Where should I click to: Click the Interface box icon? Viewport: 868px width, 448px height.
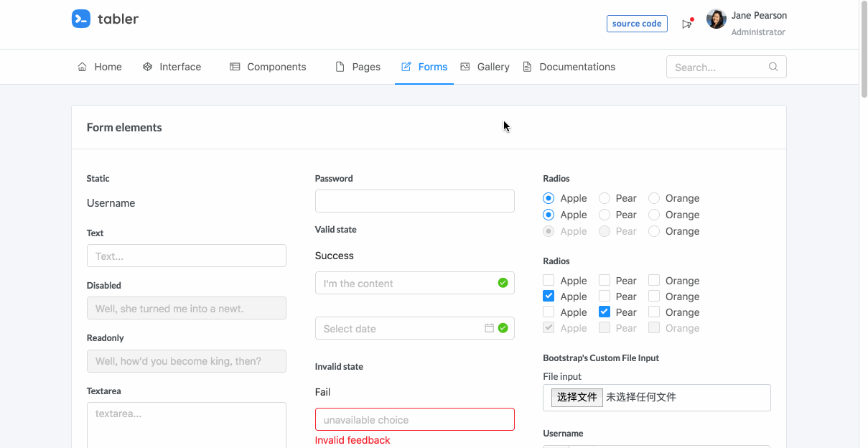tap(148, 67)
